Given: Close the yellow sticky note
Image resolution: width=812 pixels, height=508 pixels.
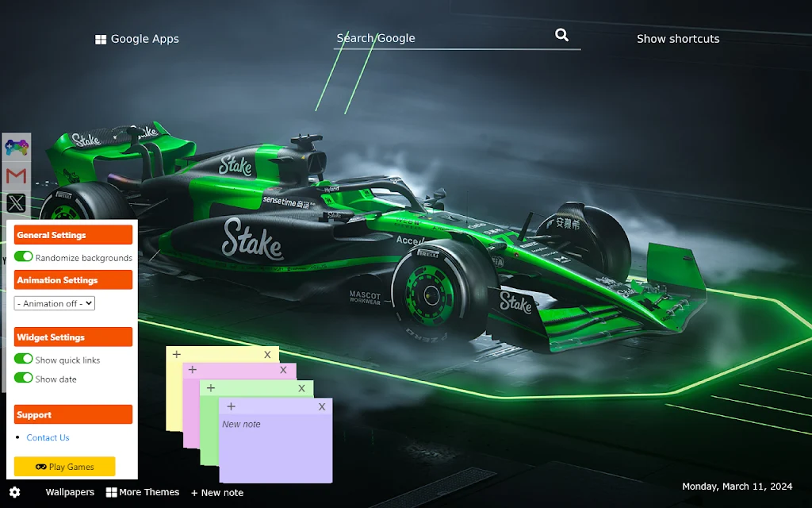Looking at the screenshot, I should (x=267, y=355).
